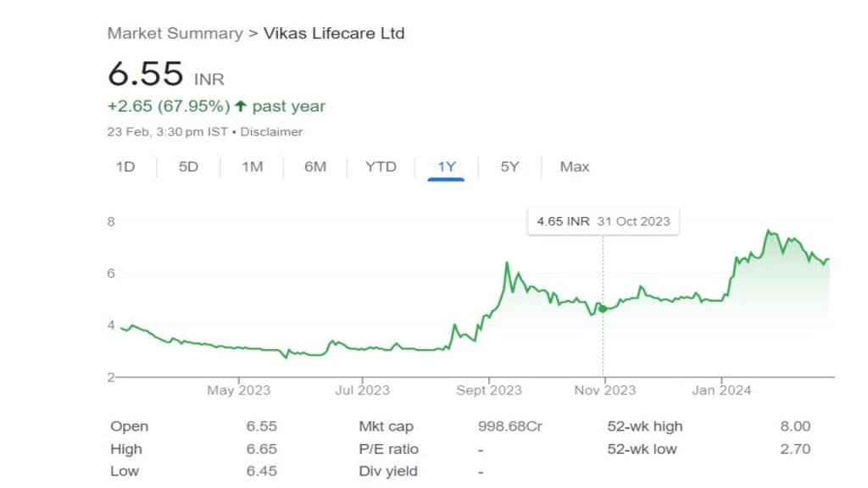868x488 pixels.
Task: Select the YTD chart tab
Action: click(381, 167)
